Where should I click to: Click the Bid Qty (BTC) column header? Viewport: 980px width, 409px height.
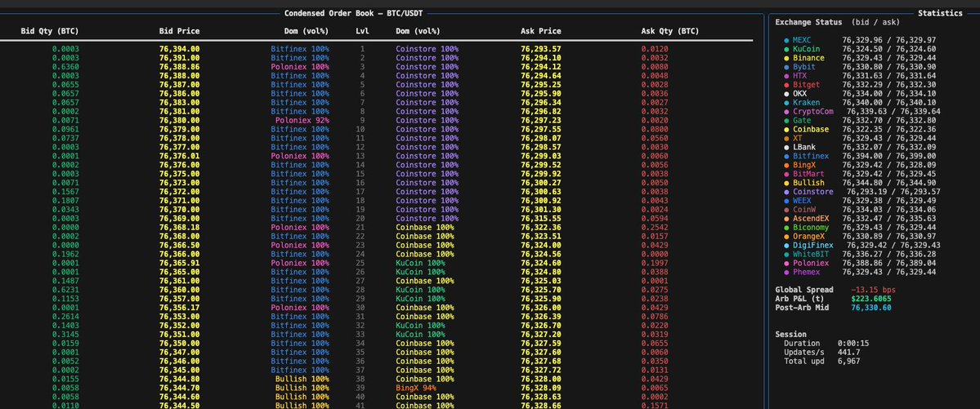click(x=50, y=31)
